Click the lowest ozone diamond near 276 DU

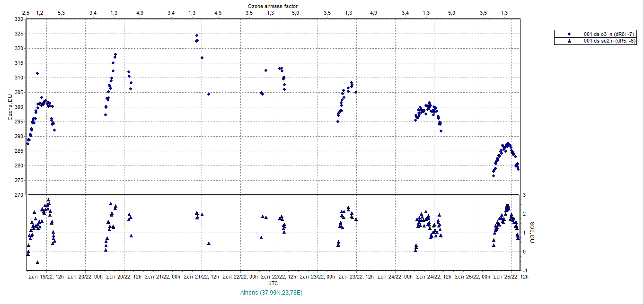493,175
